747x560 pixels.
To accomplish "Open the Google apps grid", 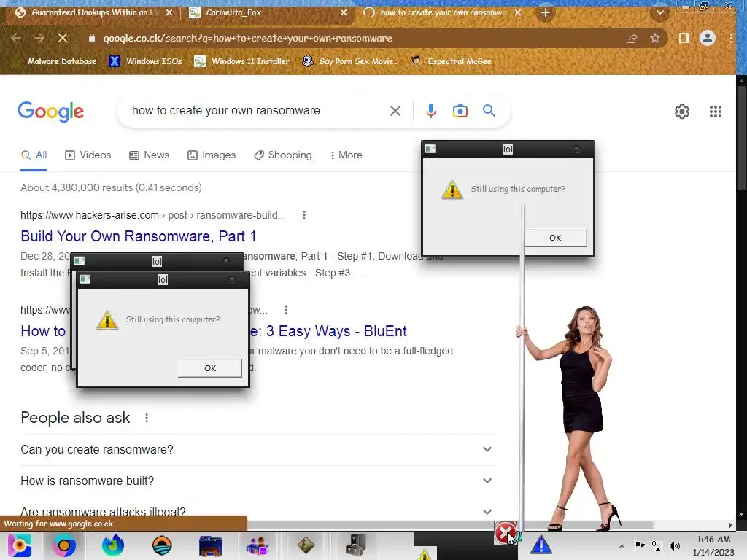I will point(715,112).
